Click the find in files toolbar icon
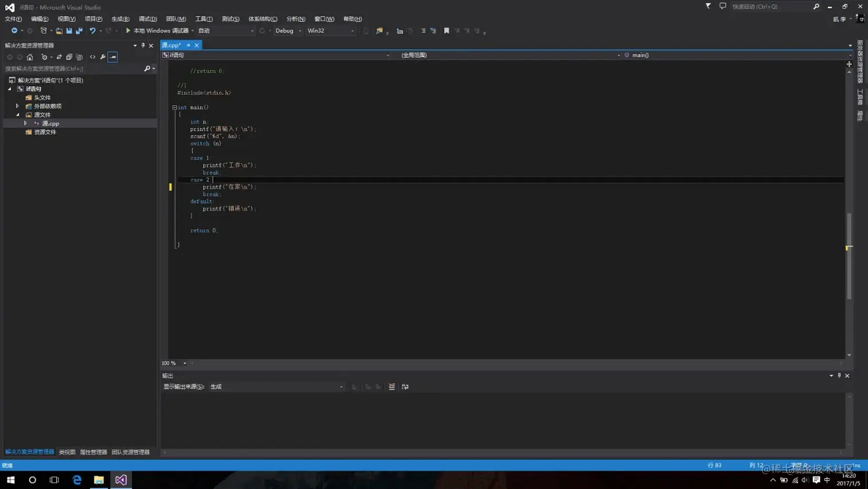Viewport: 868px width, 489px height. (379, 31)
